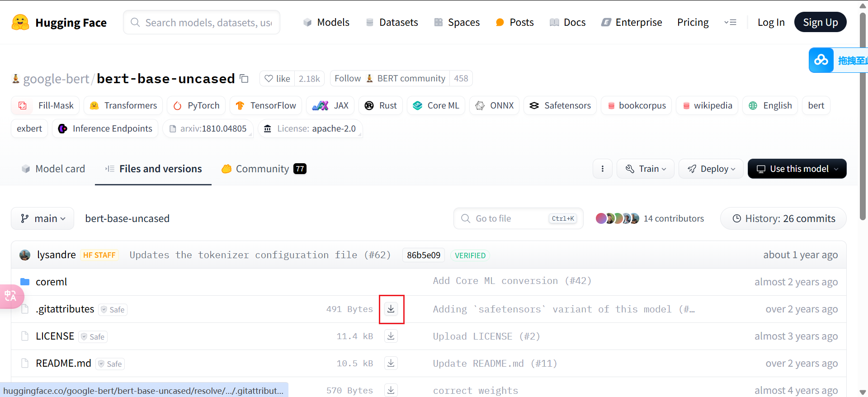Open the arxiv:1810.04805 paper tag

(208, 128)
